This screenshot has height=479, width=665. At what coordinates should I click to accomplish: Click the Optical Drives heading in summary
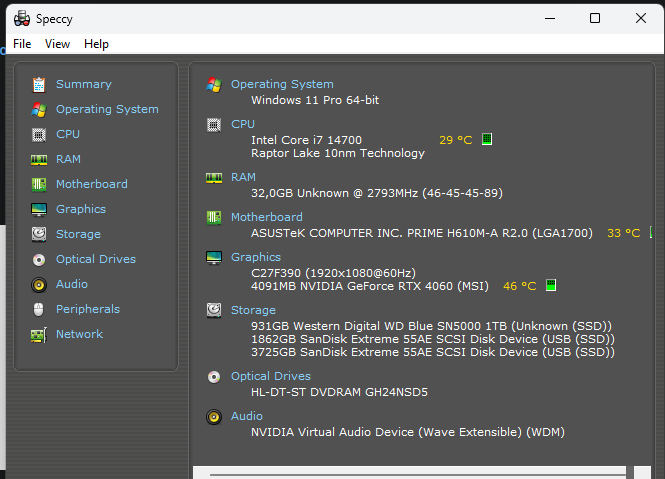(x=270, y=376)
